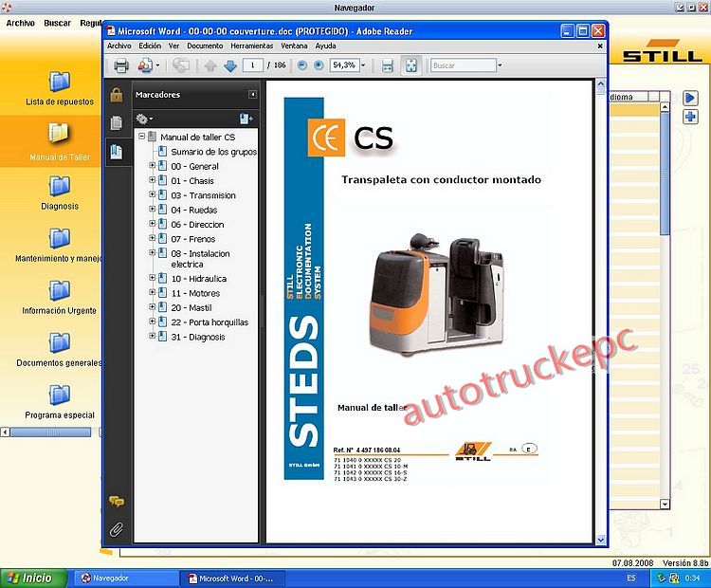The image size is (711, 588).
Task: Open the Herramientas menu
Action: [x=251, y=46]
